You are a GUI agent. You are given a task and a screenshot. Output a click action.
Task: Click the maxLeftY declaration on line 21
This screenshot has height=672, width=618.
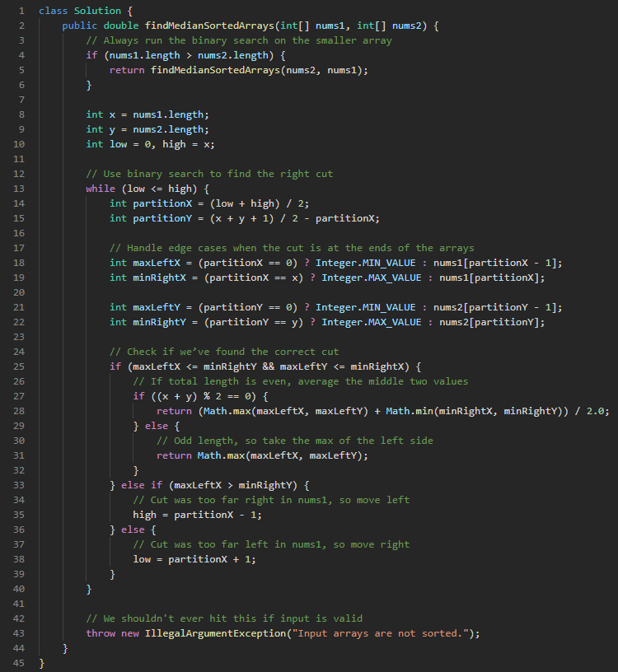(336, 307)
